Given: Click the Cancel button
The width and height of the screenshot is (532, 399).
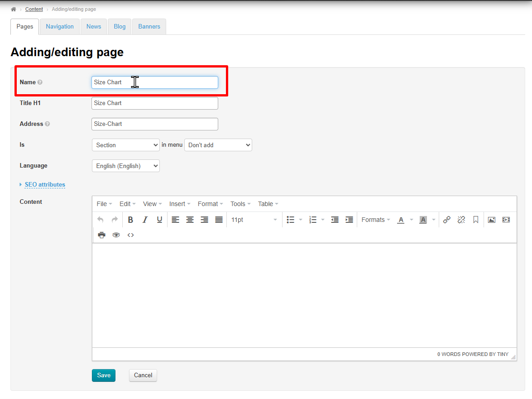Looking at the screenshot, I should point(143,375).
